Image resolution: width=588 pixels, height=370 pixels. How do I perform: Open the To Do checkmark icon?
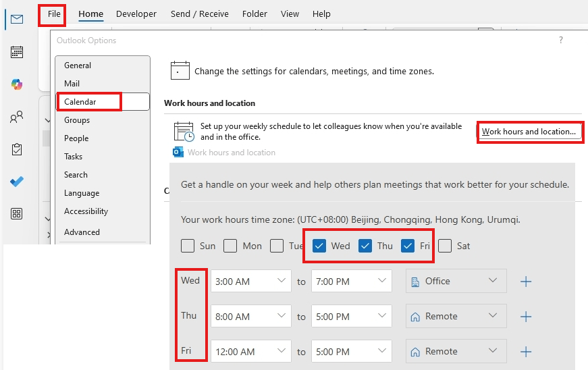(17, 182)
